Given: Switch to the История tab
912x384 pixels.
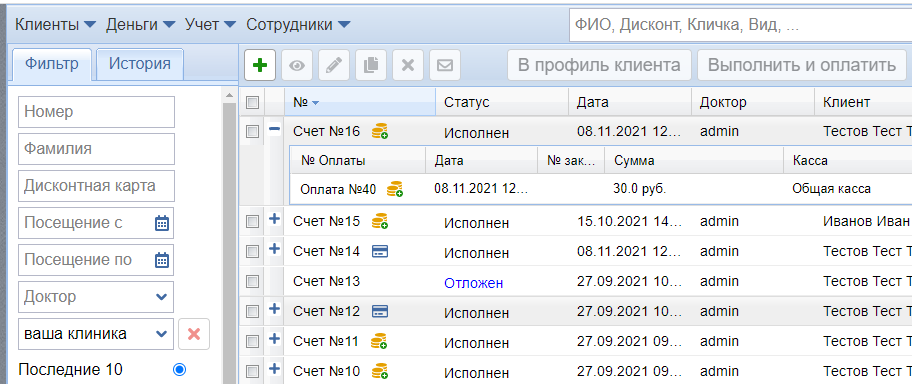Looking at the screenshot, I should 140,64.
